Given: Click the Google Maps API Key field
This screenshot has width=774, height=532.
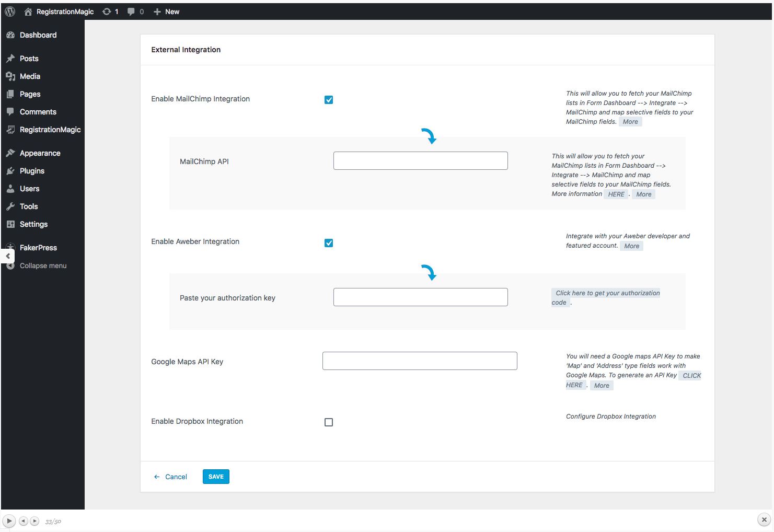Looking at the screenshot, I should [420, 361].
